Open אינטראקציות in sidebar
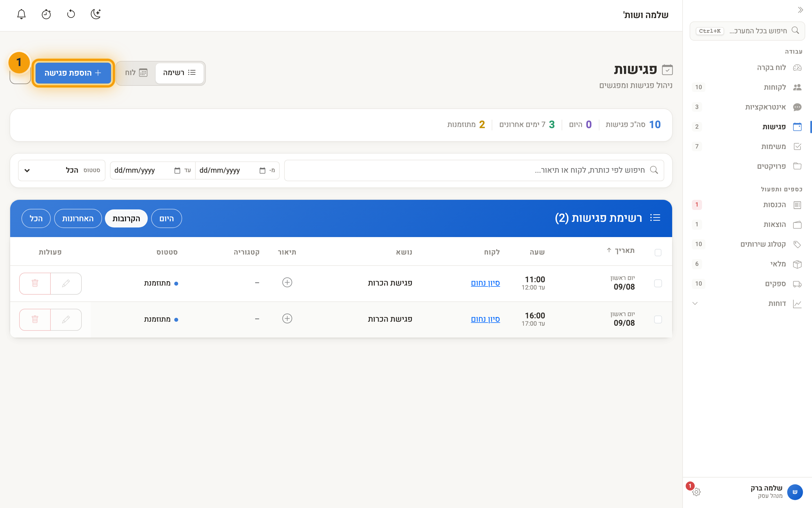 (747, 107)
